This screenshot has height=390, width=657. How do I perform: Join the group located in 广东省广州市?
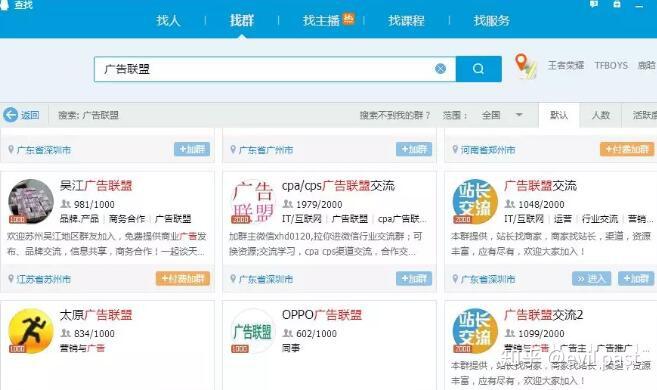tap(414, 149)
